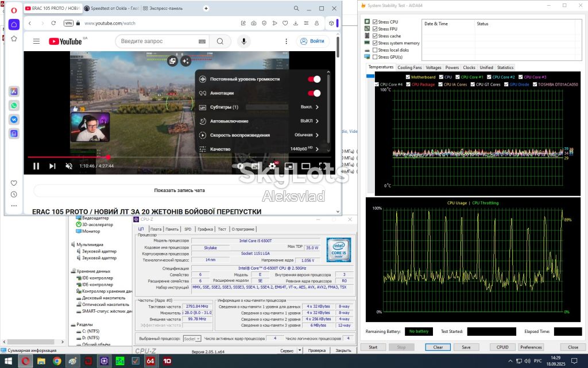The image size is (588, 368).
Task: Enable Stress local disks checkbox
Action: coord(375,50)
